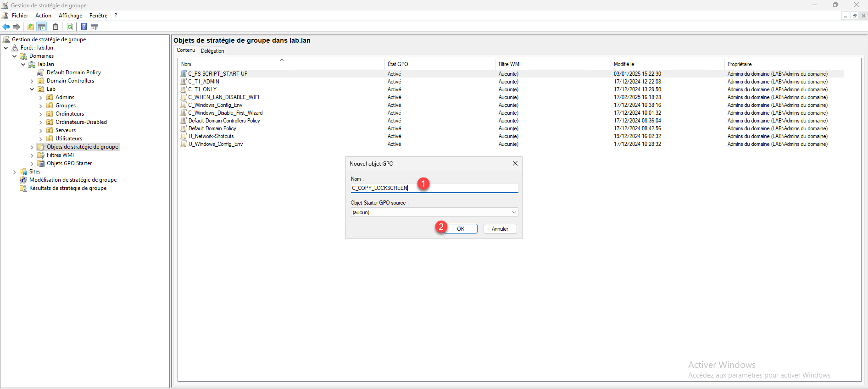Open the Objet Starter GPO source dropdown
Image resolution: width=868 pixels, height=389 pixels.
pos(514,212)
